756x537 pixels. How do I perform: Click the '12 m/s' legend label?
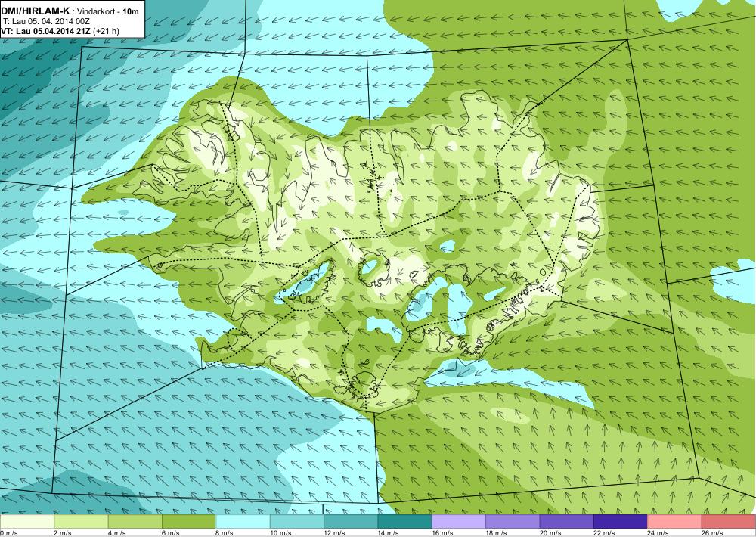[x=335, y=533]
